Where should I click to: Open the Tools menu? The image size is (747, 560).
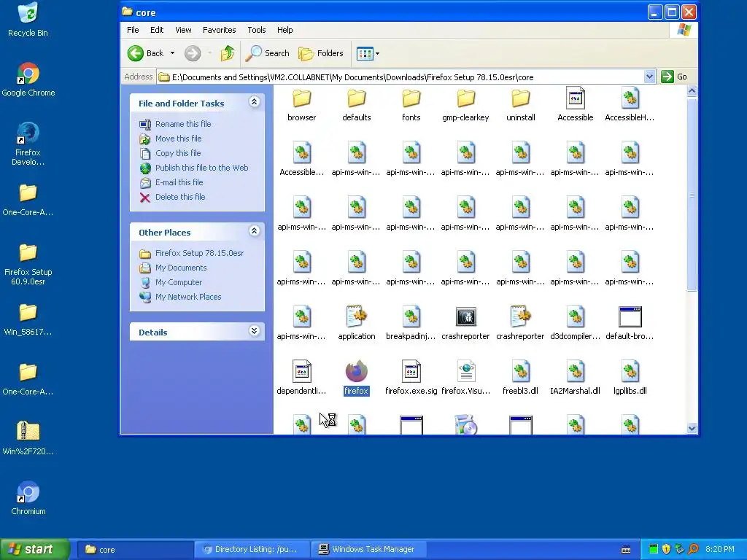[256, 30]
